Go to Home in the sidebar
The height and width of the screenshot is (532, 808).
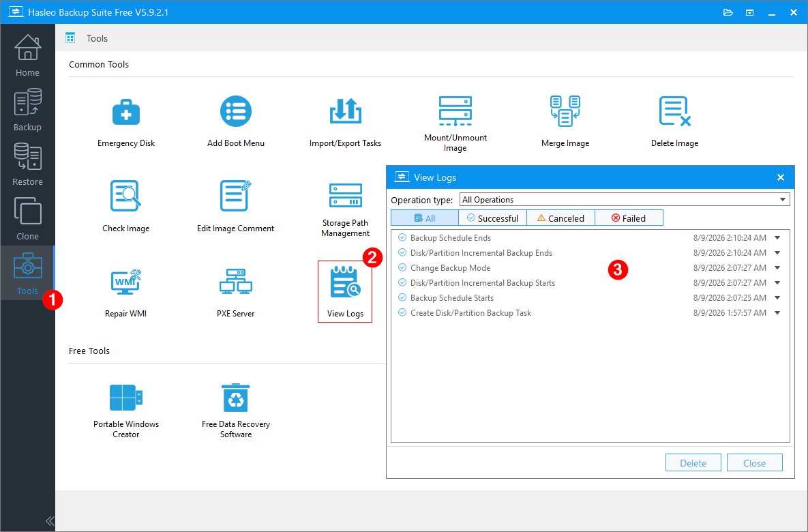pos(27,55)
